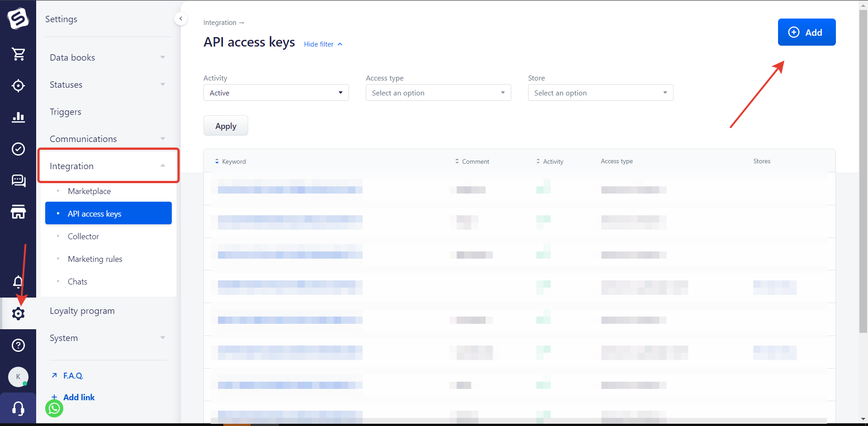Open the user avatar K profile
Screen dimensions: 868x426
pyautogui.click(x=18, y=377)
